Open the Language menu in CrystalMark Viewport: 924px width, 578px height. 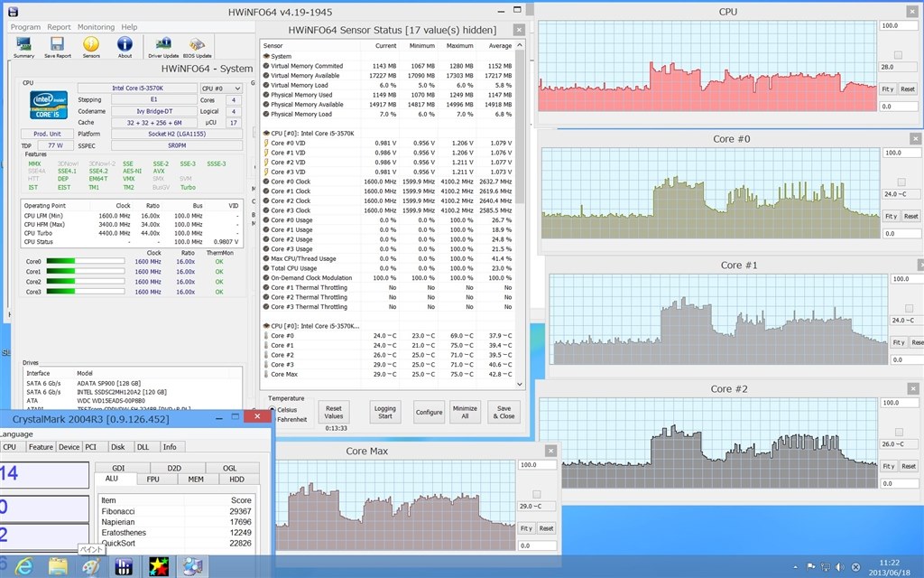pos(16,434)
